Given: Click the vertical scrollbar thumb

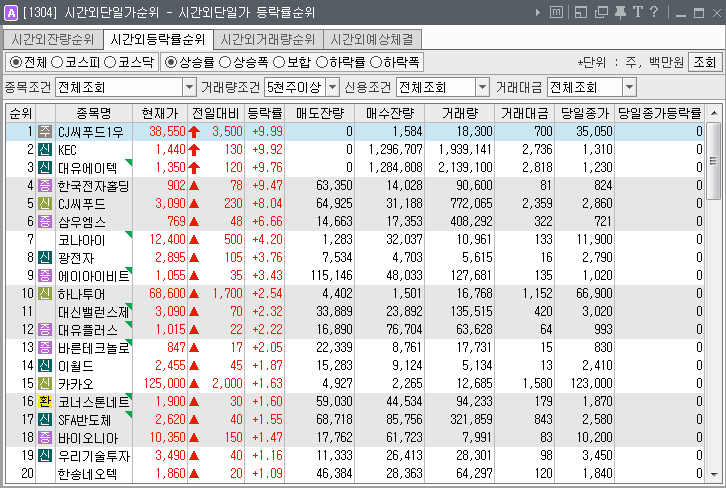Looking at the screenshot, I should click(714, 161).
